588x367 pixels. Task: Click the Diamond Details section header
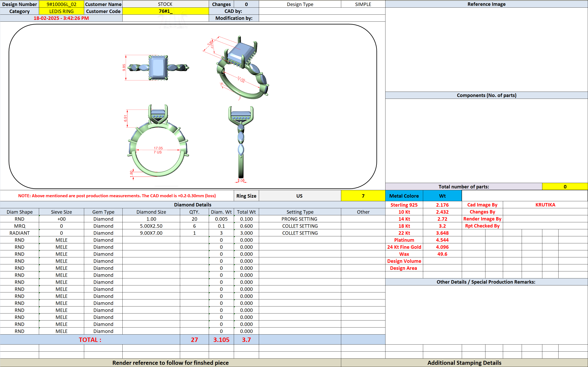pos(193,205)
